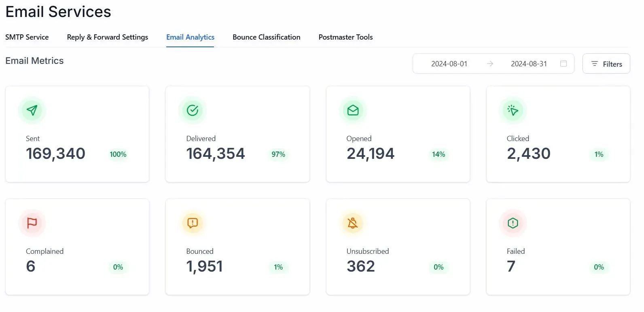This screenshot has height=312, width=644.
Task: Click the Clicked cursor icon
Action: (x=513, y=110)
